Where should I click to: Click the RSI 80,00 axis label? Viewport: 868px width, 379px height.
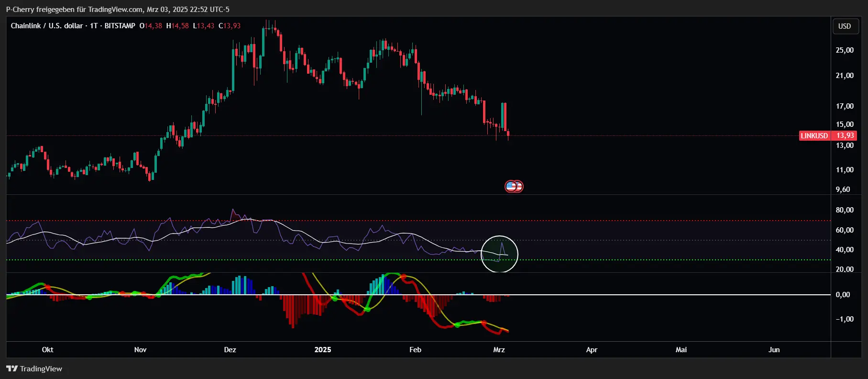click(x=845, y=210)
